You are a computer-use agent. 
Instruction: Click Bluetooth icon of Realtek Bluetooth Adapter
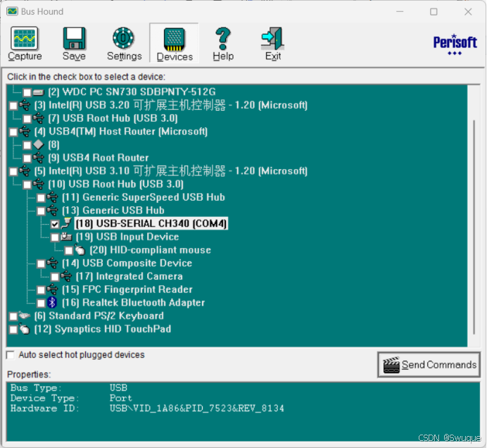point(52,302)
